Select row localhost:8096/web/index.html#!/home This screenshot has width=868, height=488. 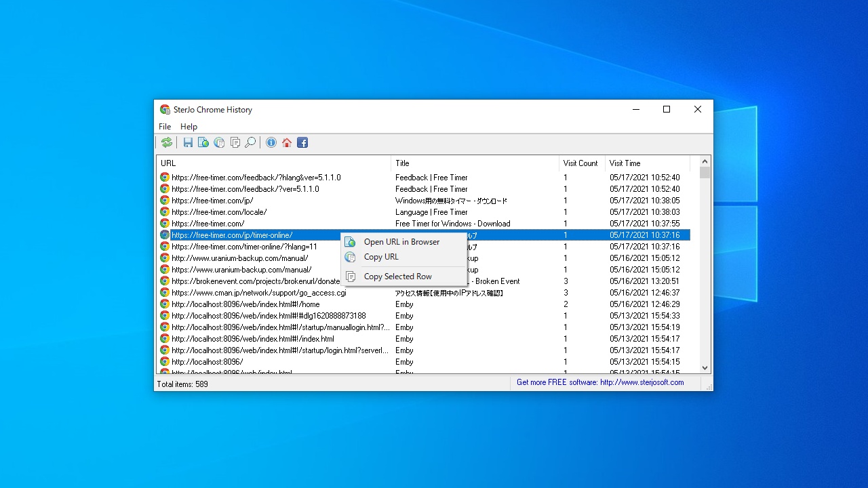pos(424,304)
